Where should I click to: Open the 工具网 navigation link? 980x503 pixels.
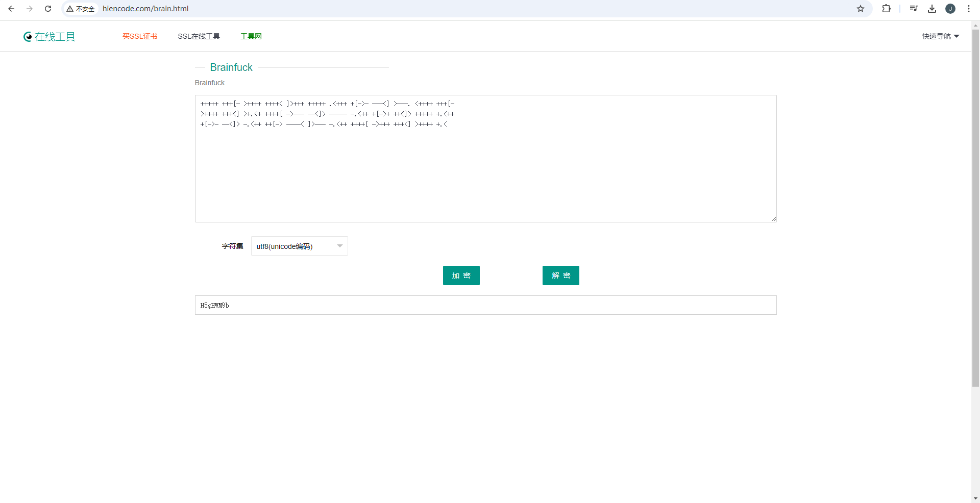tap(251, 36)
